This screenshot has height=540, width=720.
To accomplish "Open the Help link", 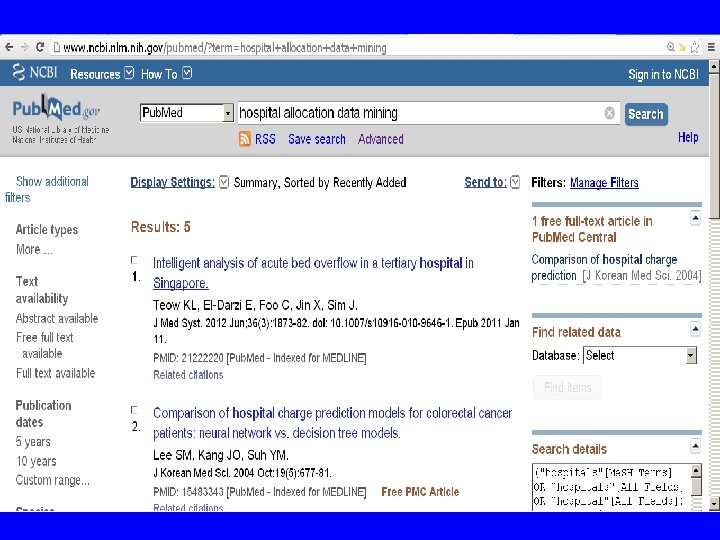I will click(x=688, y=137).
